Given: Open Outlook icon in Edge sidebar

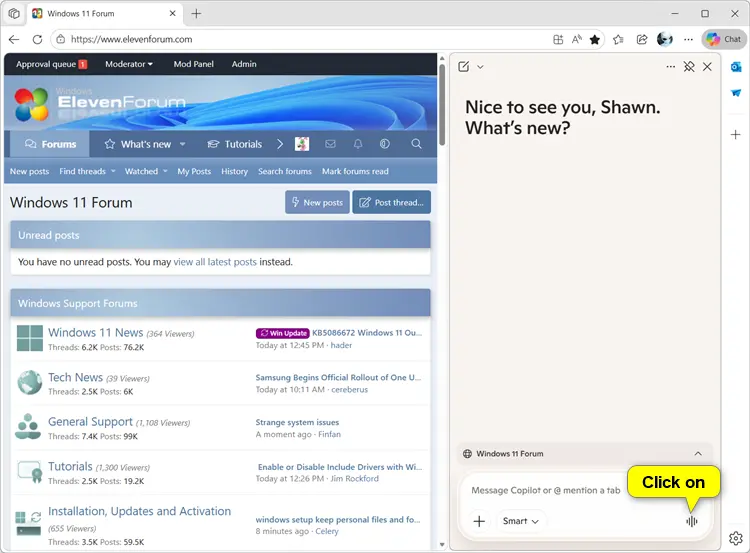Looking at the screenshot, I should click(736, 67).
